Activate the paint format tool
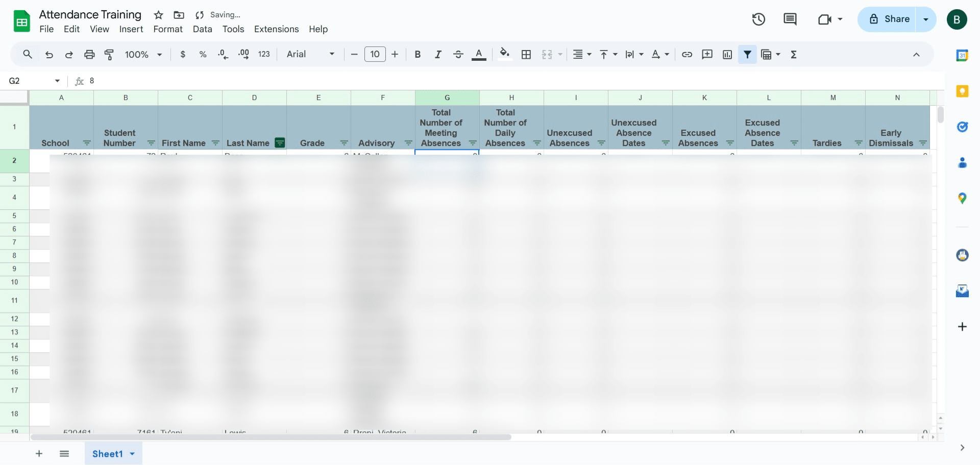Screen dimensions: 980x465 [x=109, y=54]
